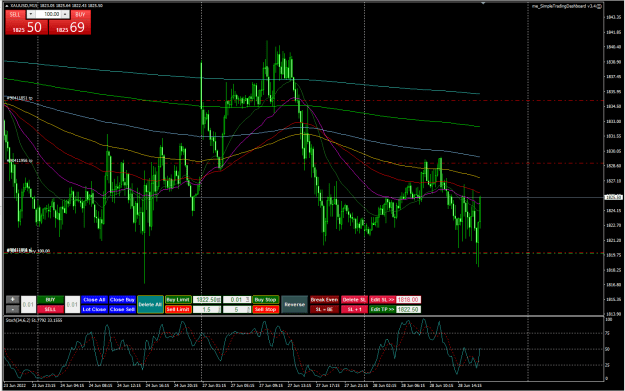
Task: Click the Stochastic 50 level label
Action: pyautogui.click(x=607, y=349)
